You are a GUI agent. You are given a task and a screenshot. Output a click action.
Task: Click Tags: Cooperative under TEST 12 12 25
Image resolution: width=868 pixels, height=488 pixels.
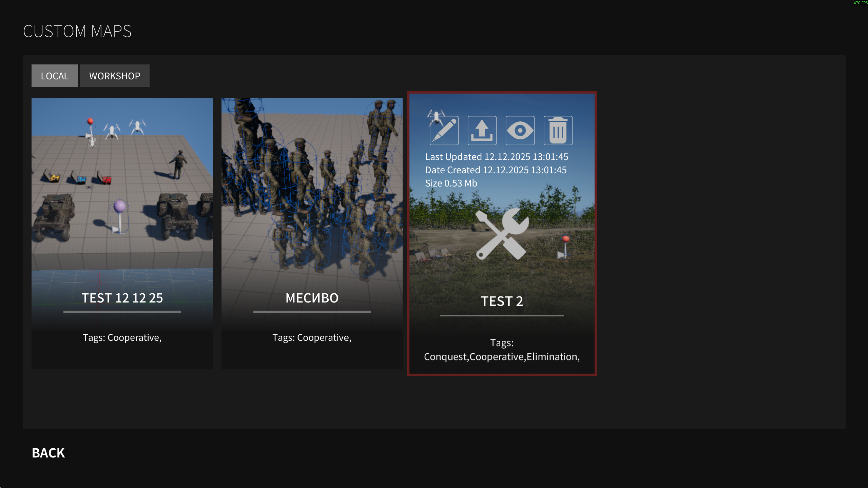[122, 337]
